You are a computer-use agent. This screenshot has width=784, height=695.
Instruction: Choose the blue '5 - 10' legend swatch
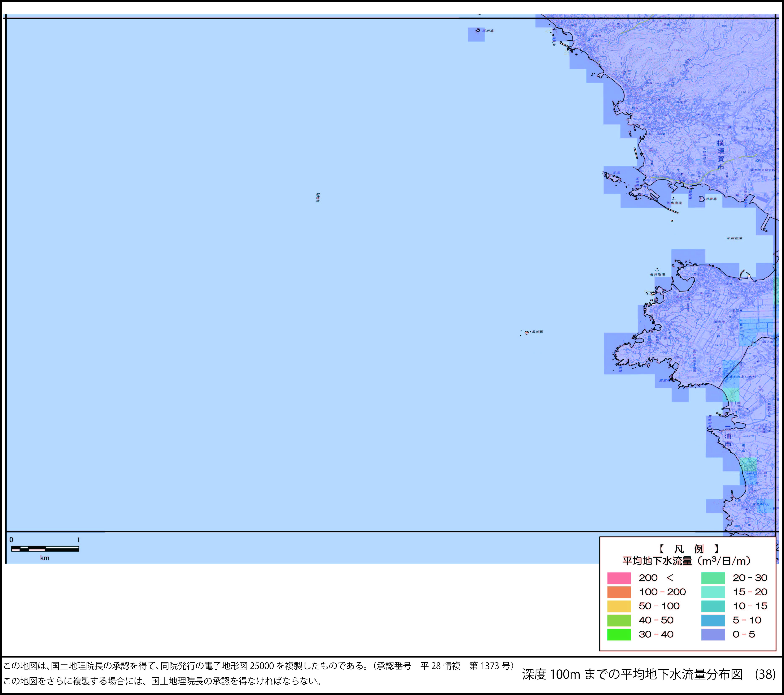pos(713,621)
